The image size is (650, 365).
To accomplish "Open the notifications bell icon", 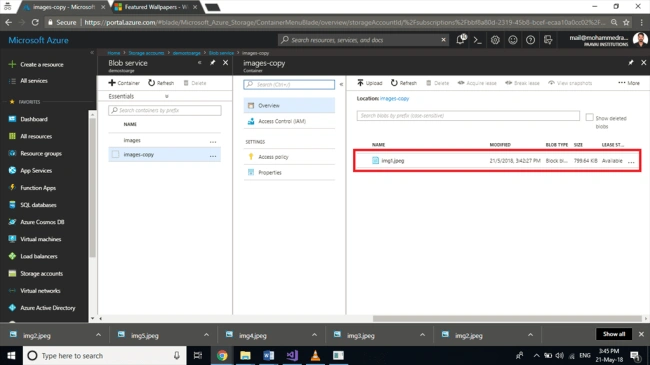I will coord(461,40).
